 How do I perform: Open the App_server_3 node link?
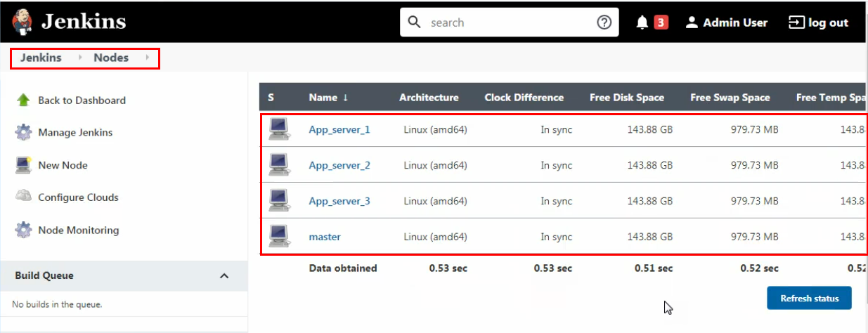[x=339, y=202]
